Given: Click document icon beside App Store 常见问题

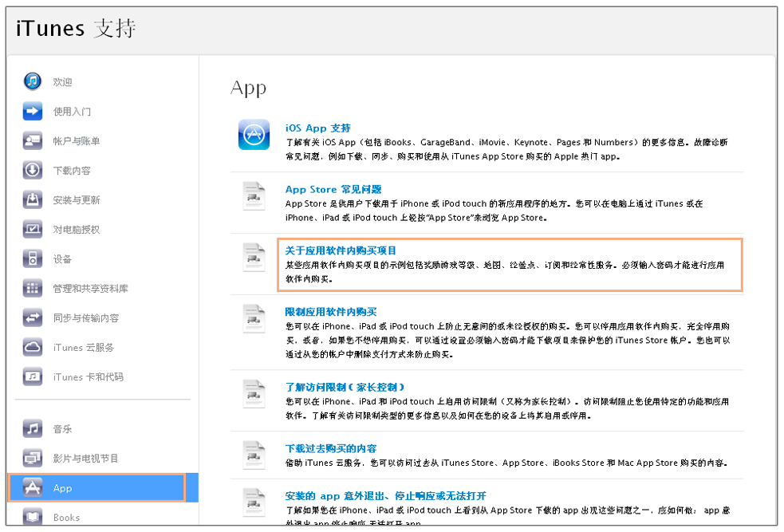Looking at the screenshot, I should coord(254,196).
